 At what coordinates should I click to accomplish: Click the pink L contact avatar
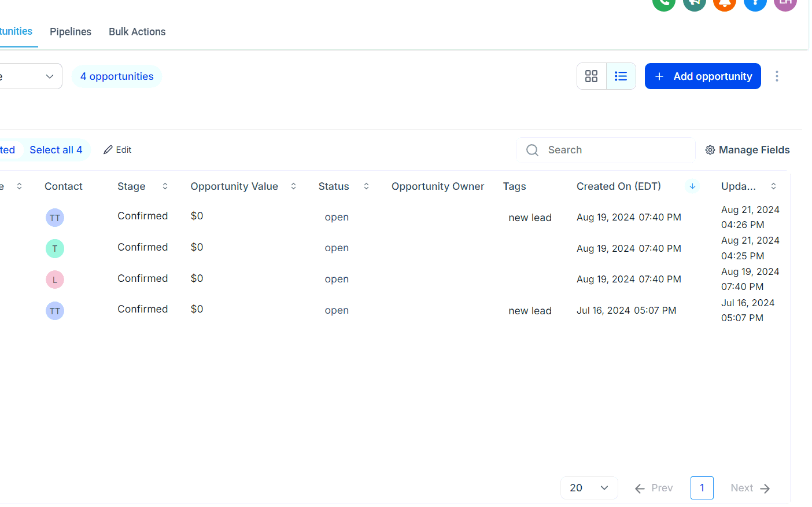tap(55, 280)
